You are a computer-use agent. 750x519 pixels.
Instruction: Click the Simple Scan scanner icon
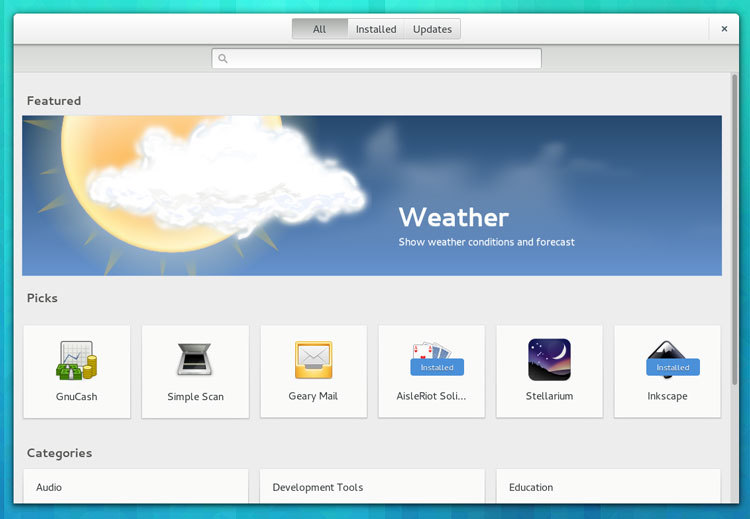pyautogui.click(x=195, y=359)
